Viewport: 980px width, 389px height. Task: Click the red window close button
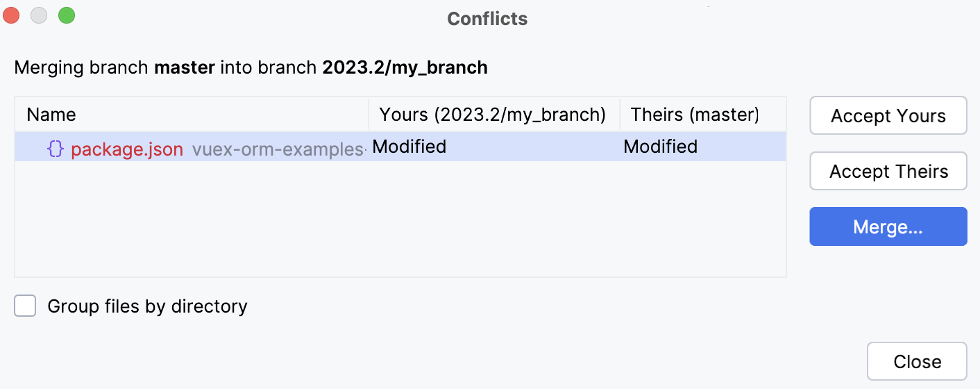12,15
